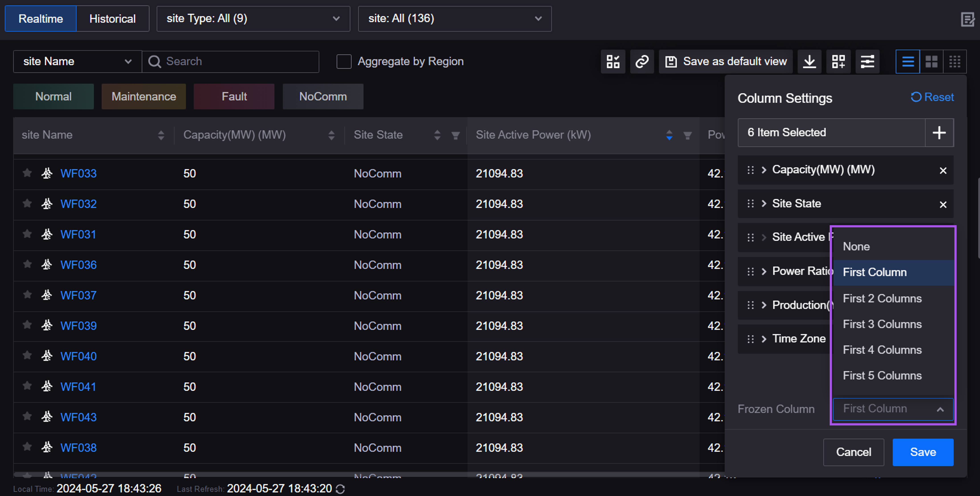Collapse the Frozen Column dropdown
This screenshot has height=496, width=980.
[940, 409]
